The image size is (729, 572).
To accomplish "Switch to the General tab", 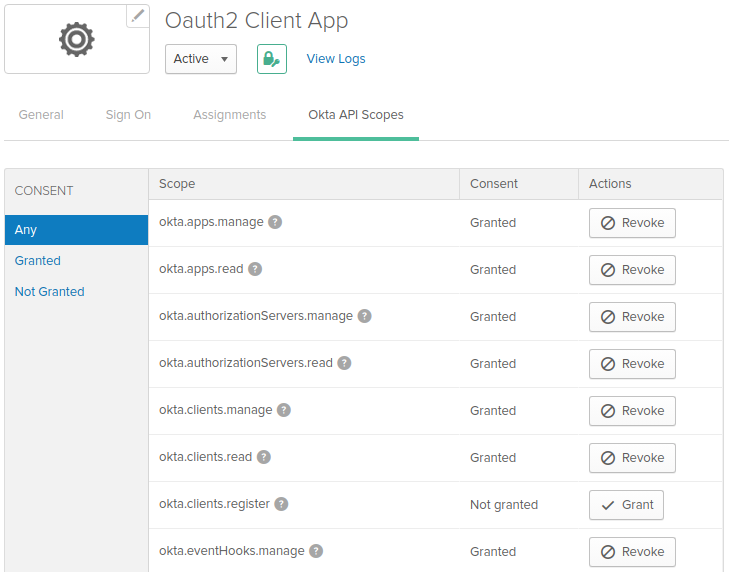I will click(41, 115).
